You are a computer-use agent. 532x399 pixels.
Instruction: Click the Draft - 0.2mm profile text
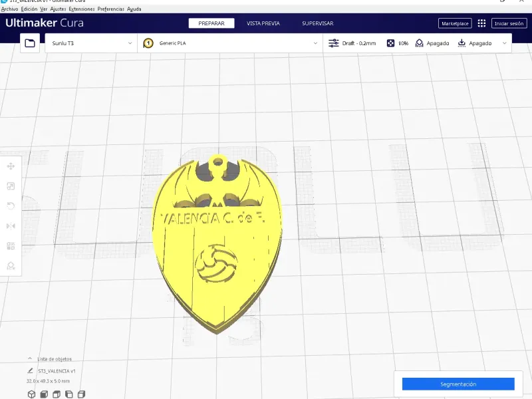pyautogui.click(x=359, y=43)
